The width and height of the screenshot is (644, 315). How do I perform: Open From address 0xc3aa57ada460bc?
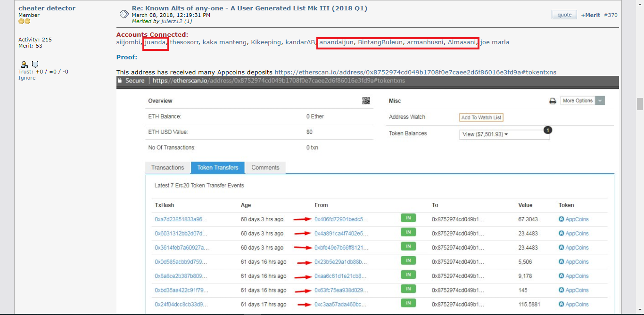341,304
